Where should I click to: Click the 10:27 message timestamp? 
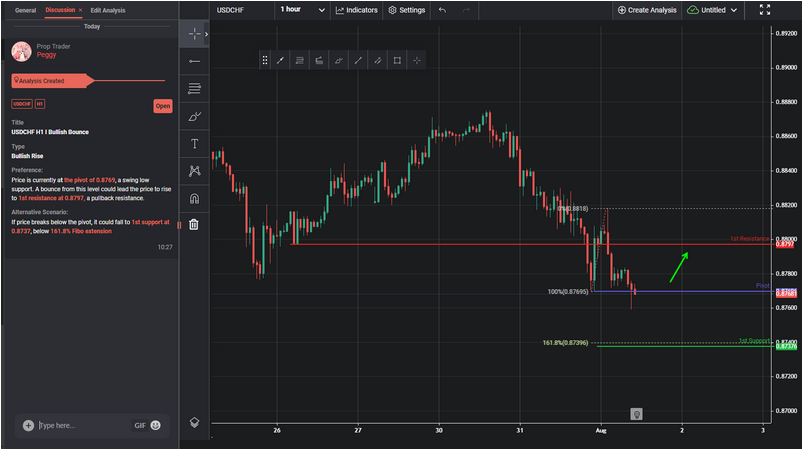165,247
